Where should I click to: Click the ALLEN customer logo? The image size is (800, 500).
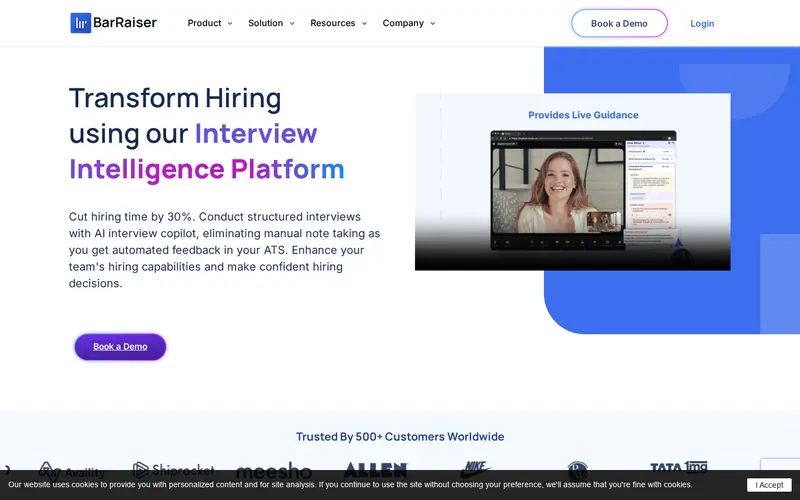tap(376, 469)
